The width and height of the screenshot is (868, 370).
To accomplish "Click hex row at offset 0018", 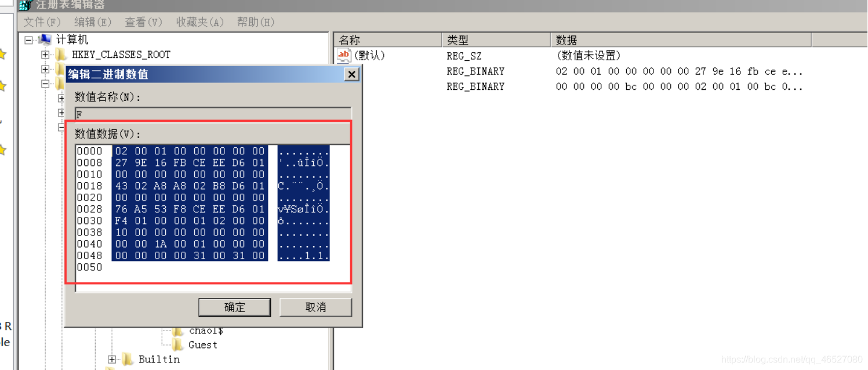I will tap(190, 186).
